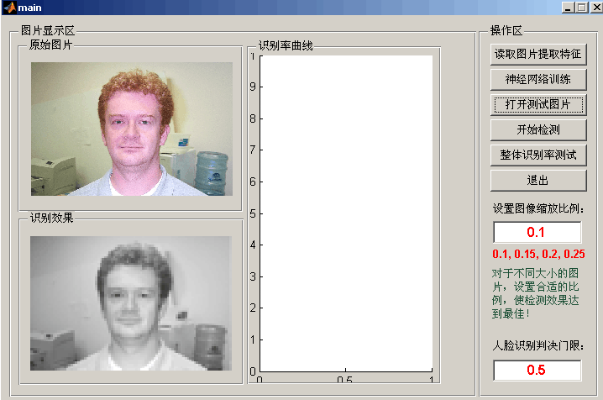Click the 操作区 panel title
This screenshot has height=400, width=603.
tap(506, 31)
